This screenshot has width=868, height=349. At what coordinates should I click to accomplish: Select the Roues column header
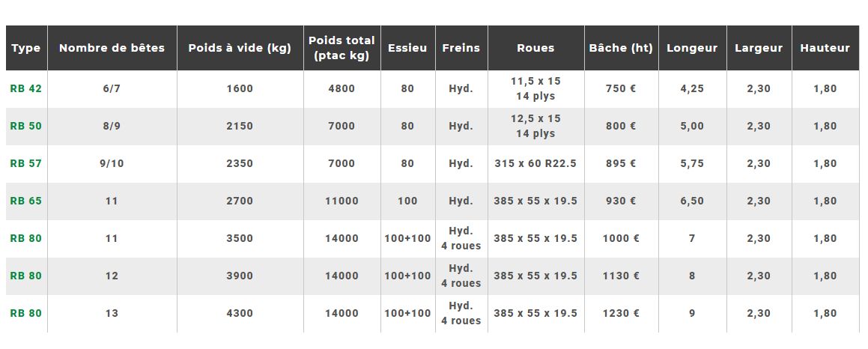pos(535,48)
